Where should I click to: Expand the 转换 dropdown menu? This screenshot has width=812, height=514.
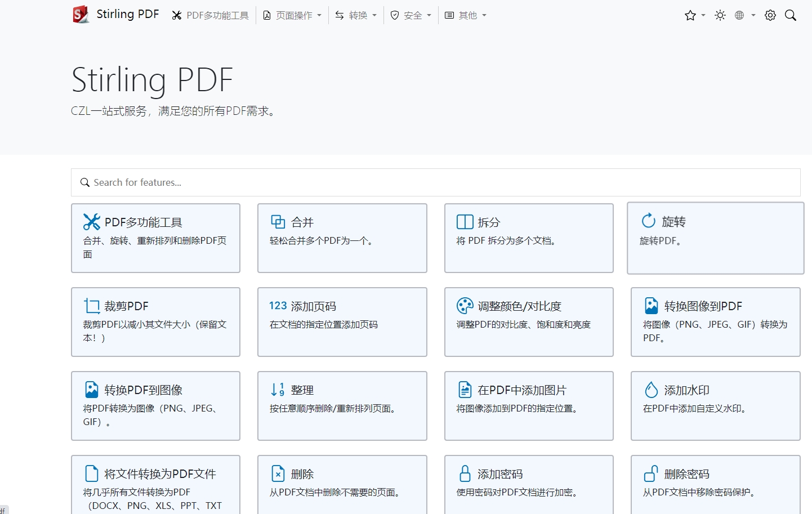(356, 15)
